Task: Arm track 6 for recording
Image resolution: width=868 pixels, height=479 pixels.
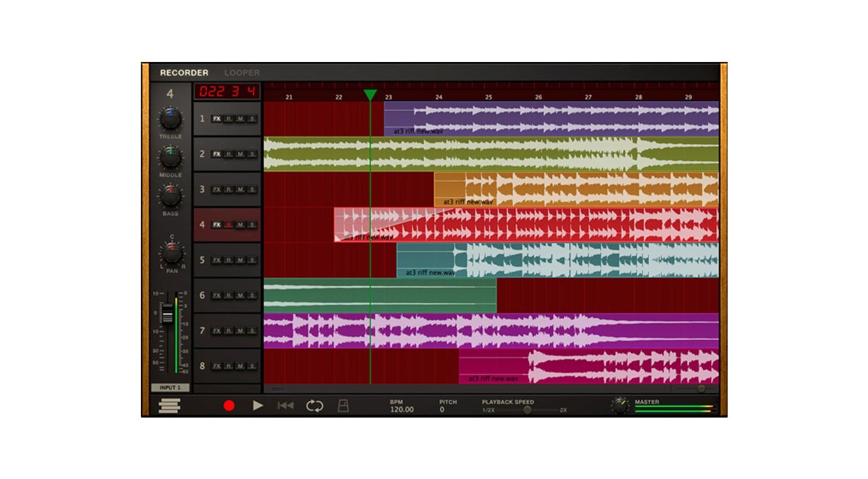Action: [x=228, y=296]
